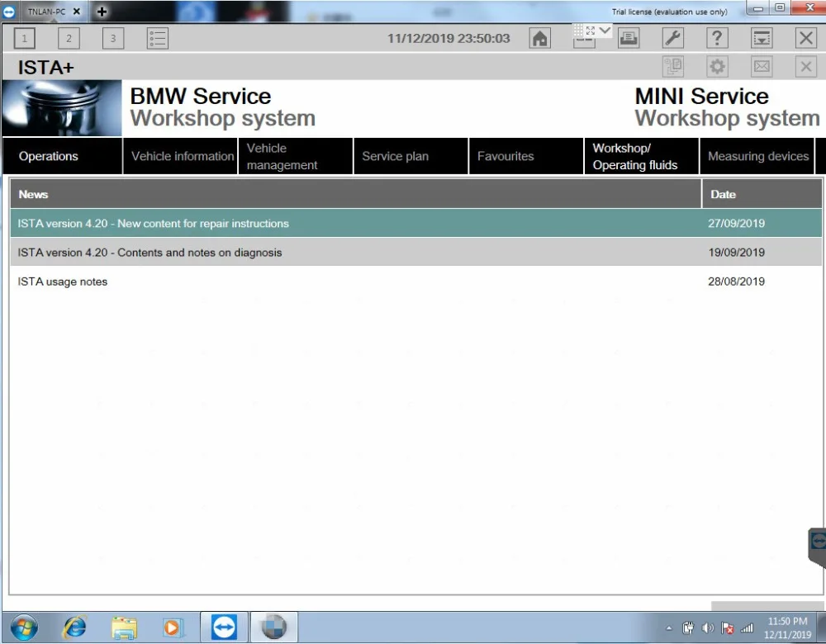The height and width of the screenshot is (644, 826).
Task: Select the numbered button 2
Action: coord(69,39)
